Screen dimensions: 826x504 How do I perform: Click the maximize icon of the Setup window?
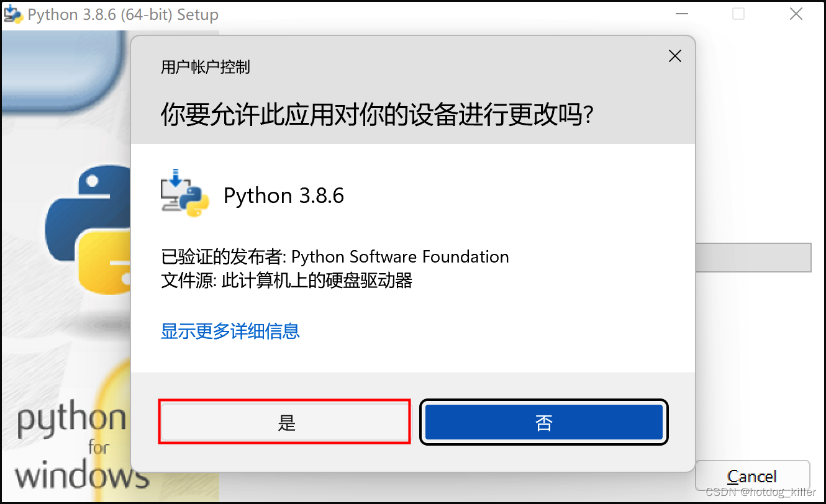pyautogui.click(x=738, y=13)
